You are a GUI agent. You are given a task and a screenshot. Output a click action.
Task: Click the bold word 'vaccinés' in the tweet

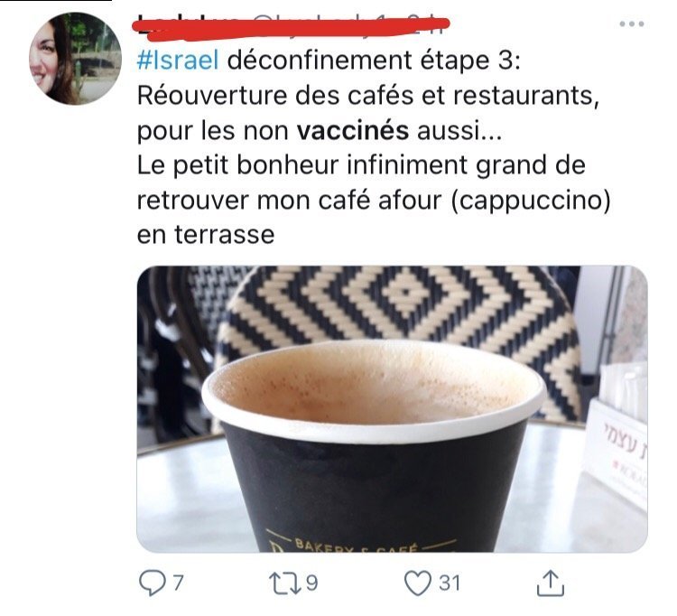coord(352,130)
